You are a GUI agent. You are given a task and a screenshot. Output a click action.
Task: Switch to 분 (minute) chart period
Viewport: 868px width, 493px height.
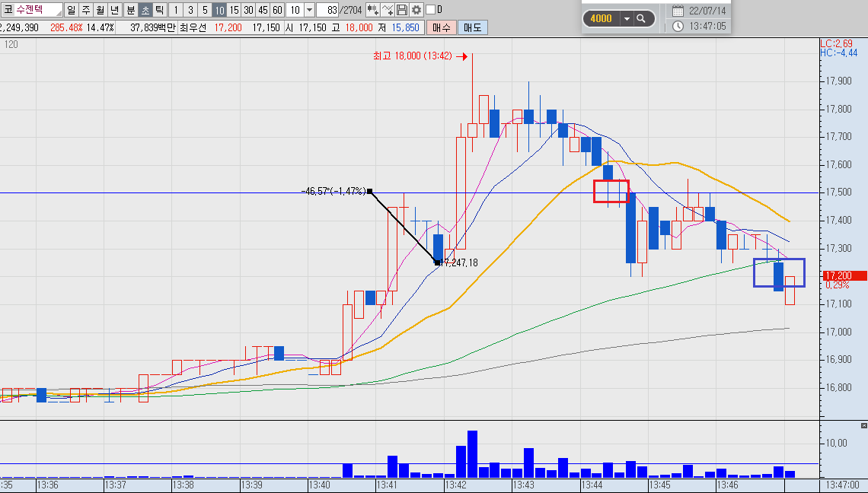coord(131,10)
